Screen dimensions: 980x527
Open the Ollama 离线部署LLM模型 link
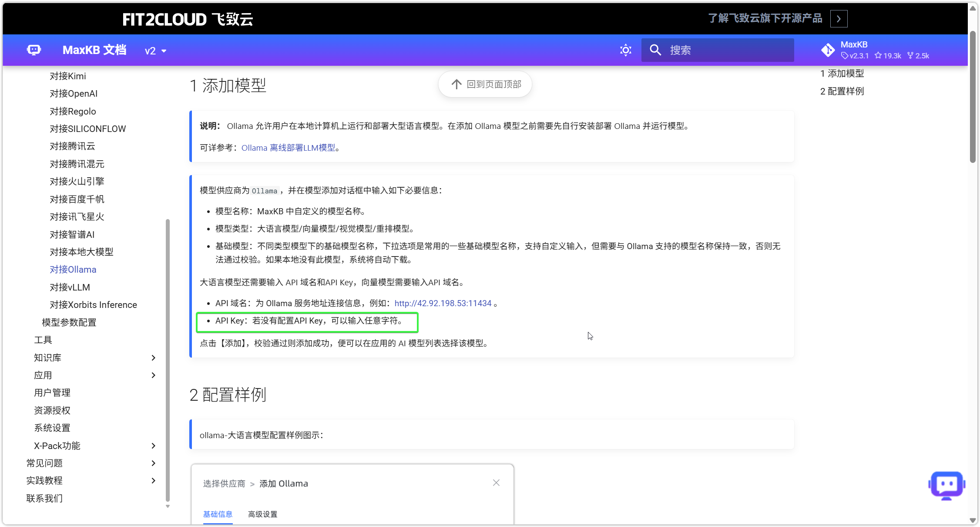(x=288, y=148)
